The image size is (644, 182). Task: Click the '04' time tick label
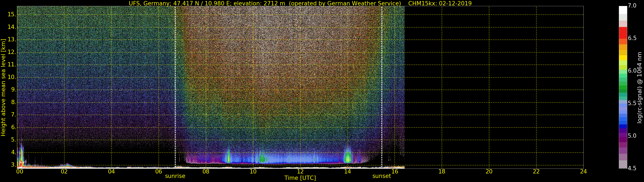coord(111,171)
